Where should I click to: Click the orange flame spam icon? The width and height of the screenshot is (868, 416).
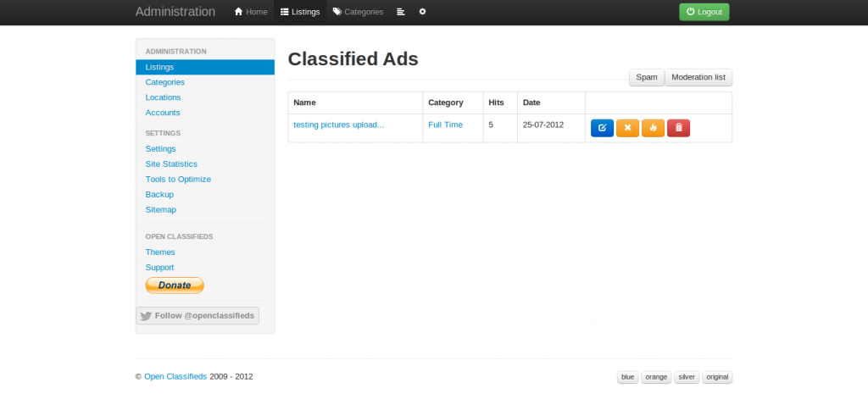pos(653,128)
